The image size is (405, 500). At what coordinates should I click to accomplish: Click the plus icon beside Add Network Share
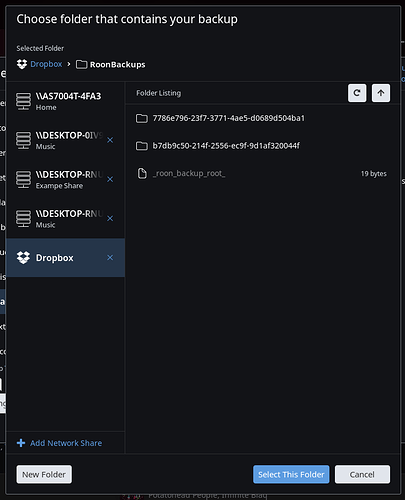[x=21, y=443]
